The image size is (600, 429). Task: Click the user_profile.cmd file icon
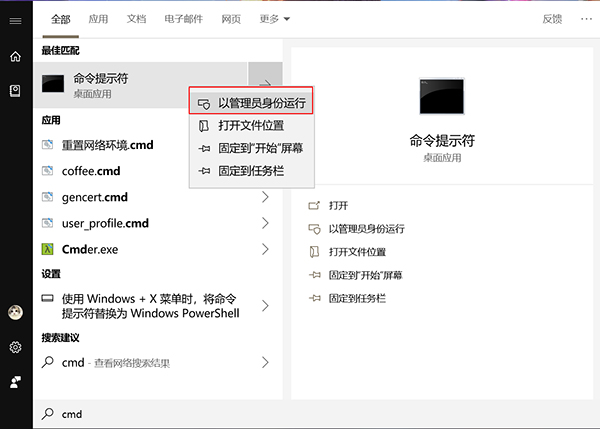point(47,223)
